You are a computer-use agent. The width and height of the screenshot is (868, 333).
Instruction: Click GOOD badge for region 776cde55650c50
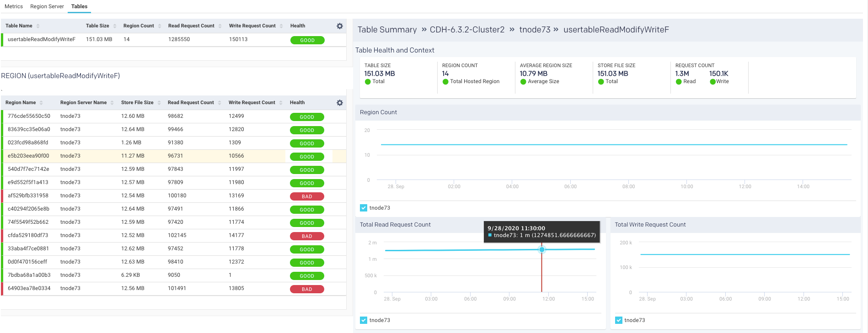pyautogui.click(x=307, y=117)
